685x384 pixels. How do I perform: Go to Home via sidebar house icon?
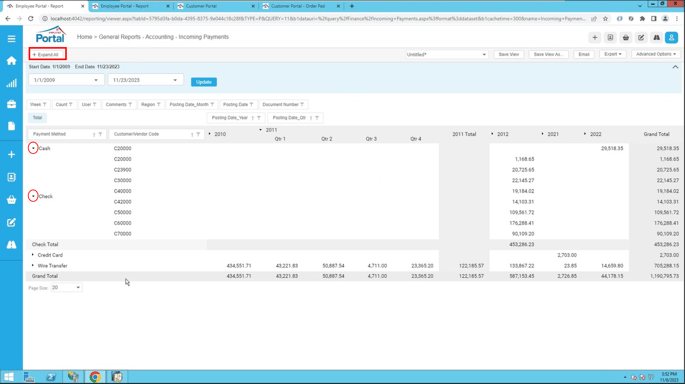[x=11, y=61]
